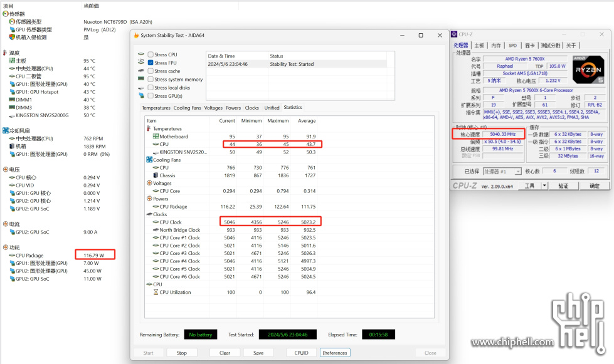Click the power group icon in left tree
The width and height of the screenshot is (614, 364).
[6, 247]
